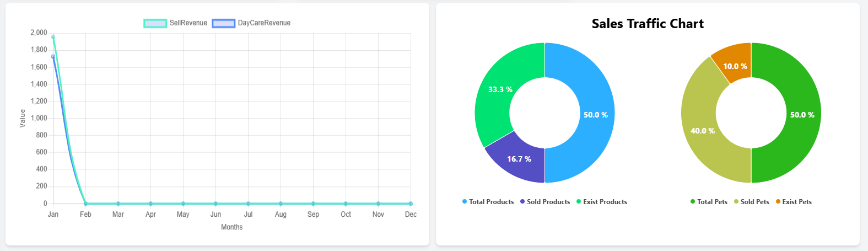Viewport: 868px width, 251px height.
Task: Toggle Sold Pets legend item
Action: (752, 202)
